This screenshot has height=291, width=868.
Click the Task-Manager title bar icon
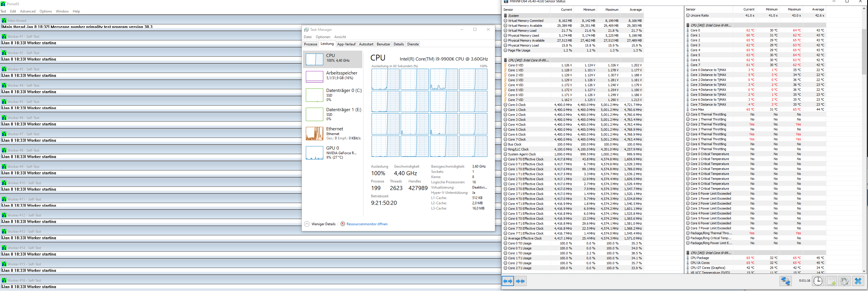(306, 30)
